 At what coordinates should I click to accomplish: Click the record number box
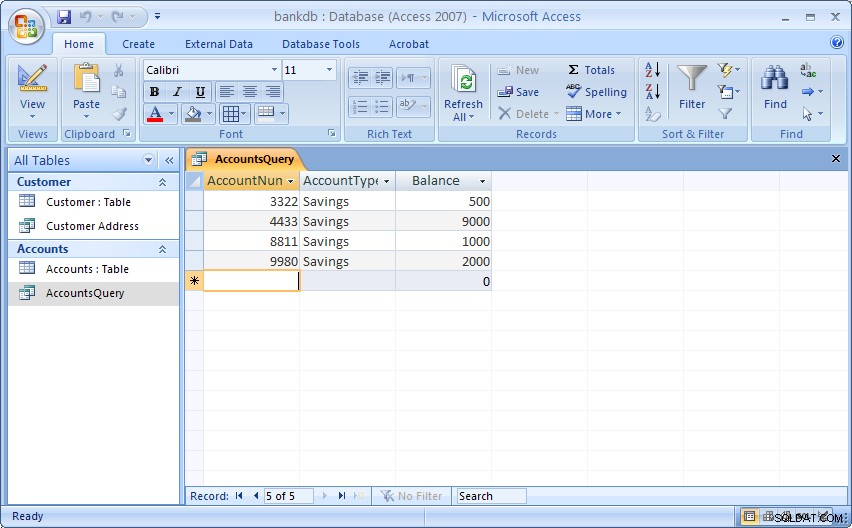[x=289, y=496]
